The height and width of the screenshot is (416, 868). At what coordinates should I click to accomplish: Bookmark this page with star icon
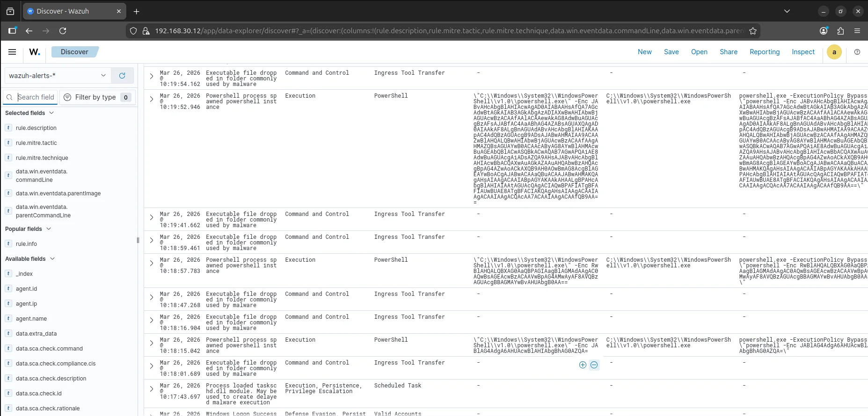point(753,31)
